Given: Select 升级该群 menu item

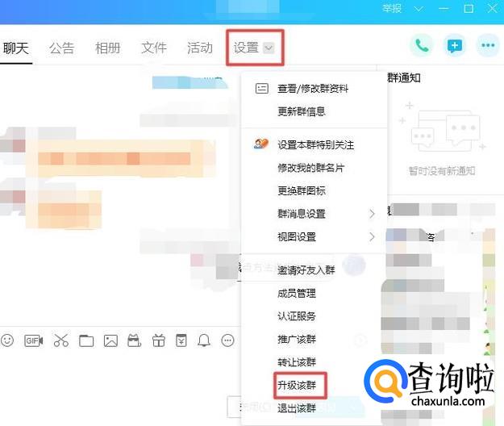Looking at the screenshot, I should tap(297, 385).
